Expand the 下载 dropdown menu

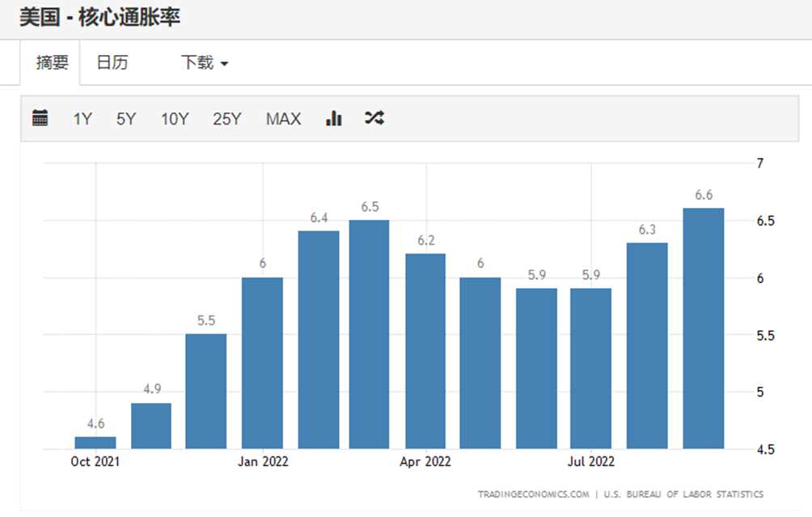(x=205, y=62)
